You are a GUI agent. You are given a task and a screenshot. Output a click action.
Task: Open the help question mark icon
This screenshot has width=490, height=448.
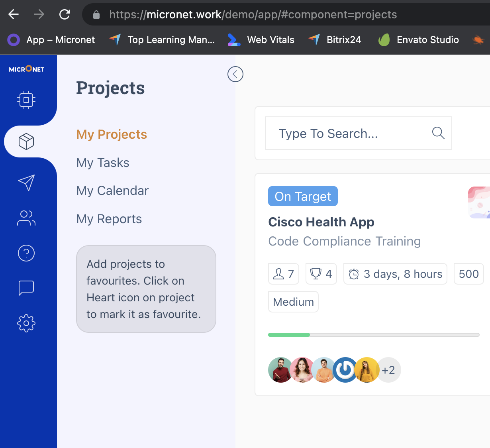(26, 253)
